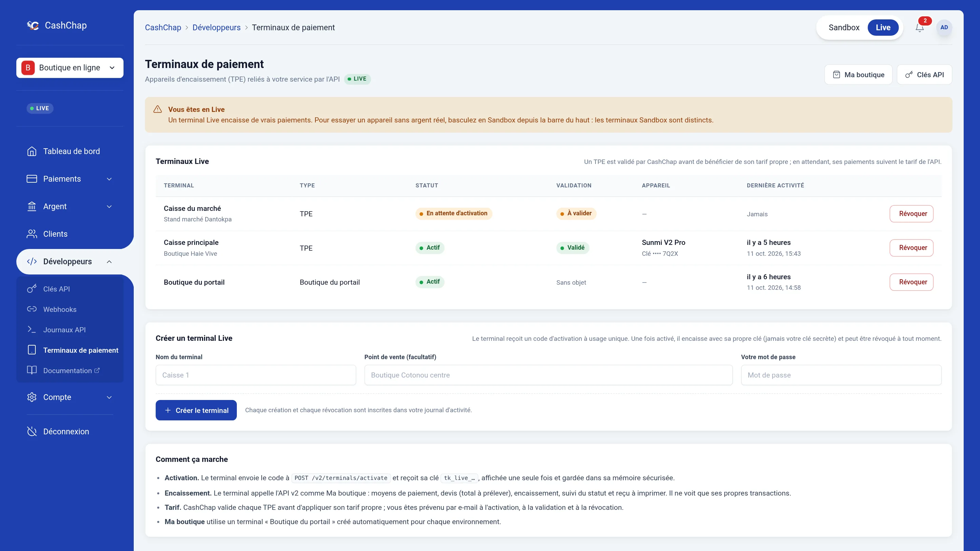Open the AD user avatar menu
This screenshot has height=551, width=980.
pyautogui.click(x=944, y=27)
